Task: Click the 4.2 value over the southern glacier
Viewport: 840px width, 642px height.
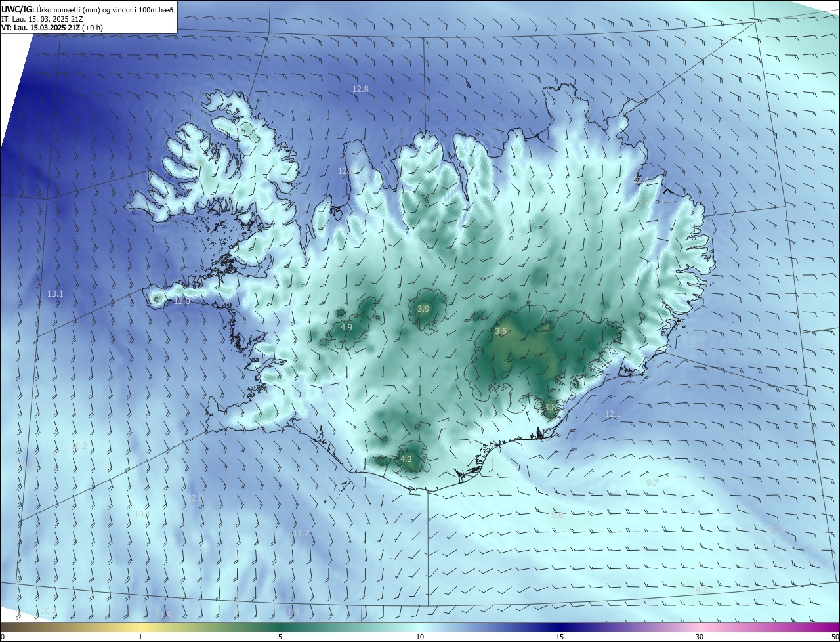Action: pyautogui.click(x=406, y=460)
